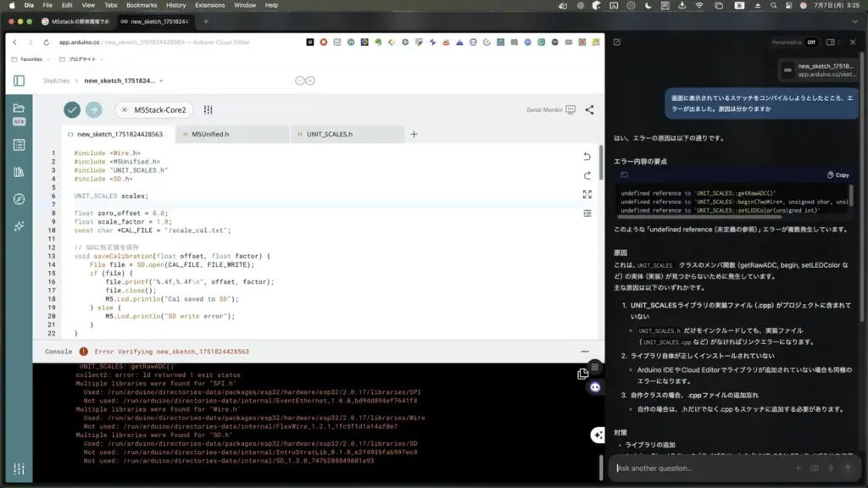Open the examples list icon in the sidebar
The image size is (868, 488).
(19, 145)
